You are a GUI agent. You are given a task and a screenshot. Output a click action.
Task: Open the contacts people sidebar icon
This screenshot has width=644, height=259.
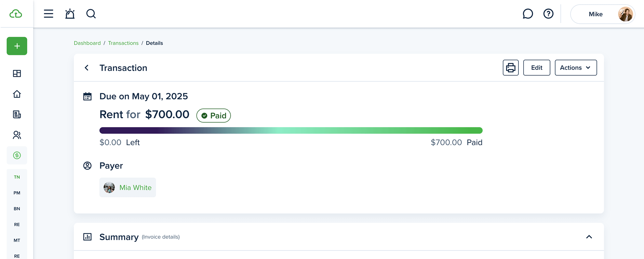point(17,135)
